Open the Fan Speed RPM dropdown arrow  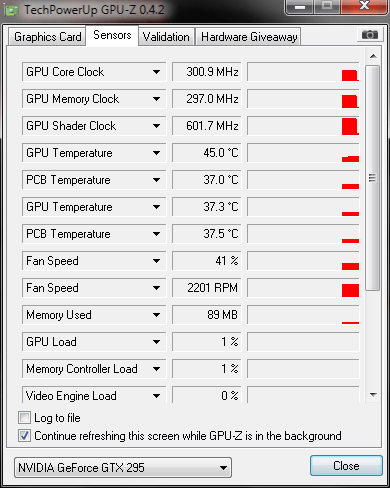point(156,288)
